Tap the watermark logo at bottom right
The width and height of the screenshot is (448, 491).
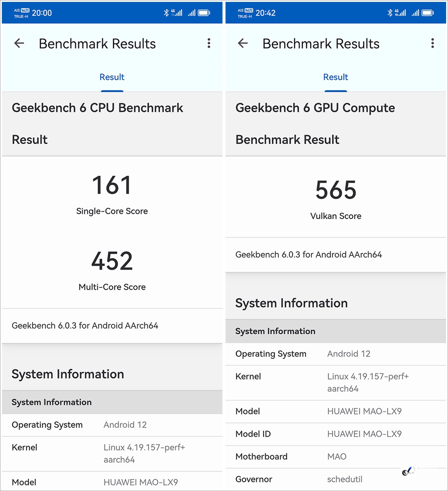point(408,471)
